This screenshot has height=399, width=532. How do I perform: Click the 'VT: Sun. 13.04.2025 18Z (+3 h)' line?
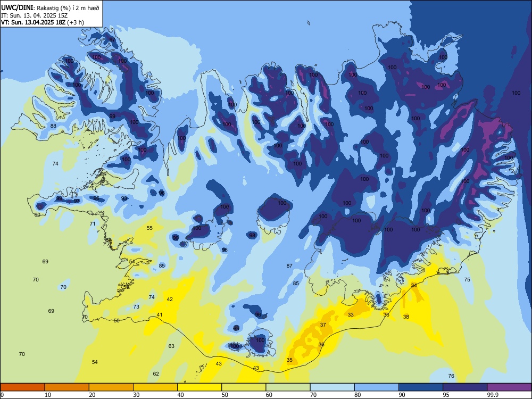coord(43,22)
